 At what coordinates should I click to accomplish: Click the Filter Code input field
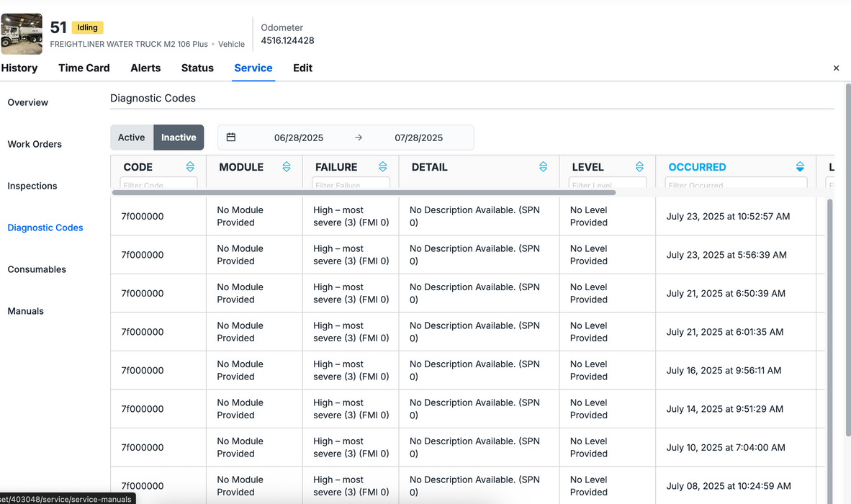(158, 184)
